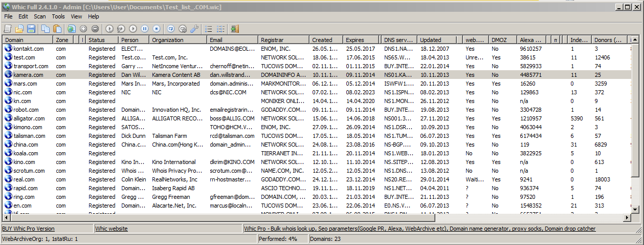Sort by the Registrar column header
The image size is (644, 245).
[x=284, y=39]
